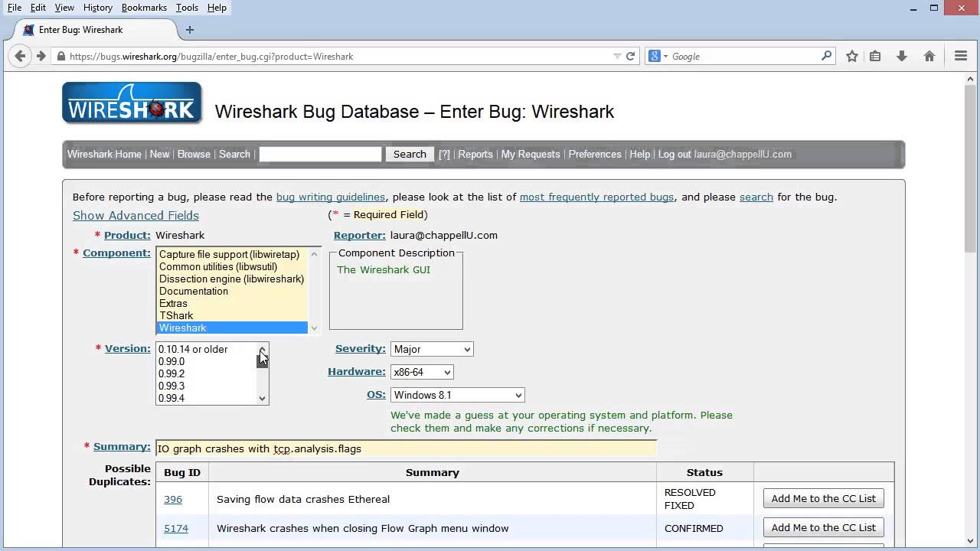Image resolution: width=980 pixels, height=551 pixels.
Task: Select the TShark component
Action: point(231,316)
